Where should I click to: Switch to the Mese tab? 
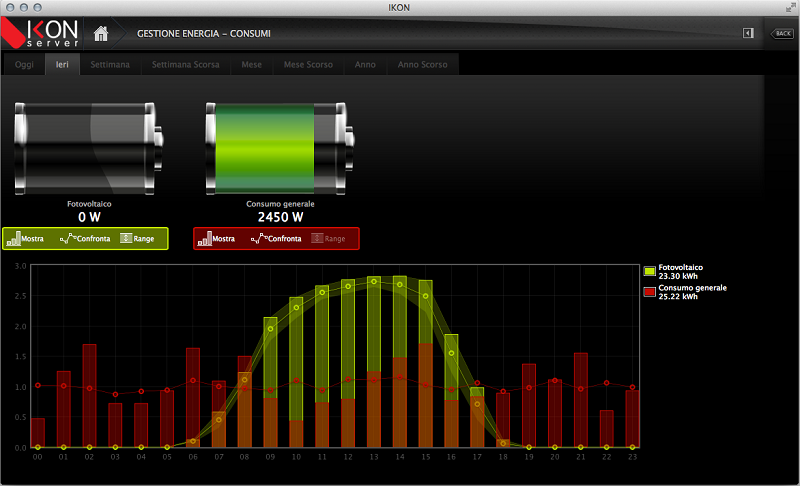point(252,64)
